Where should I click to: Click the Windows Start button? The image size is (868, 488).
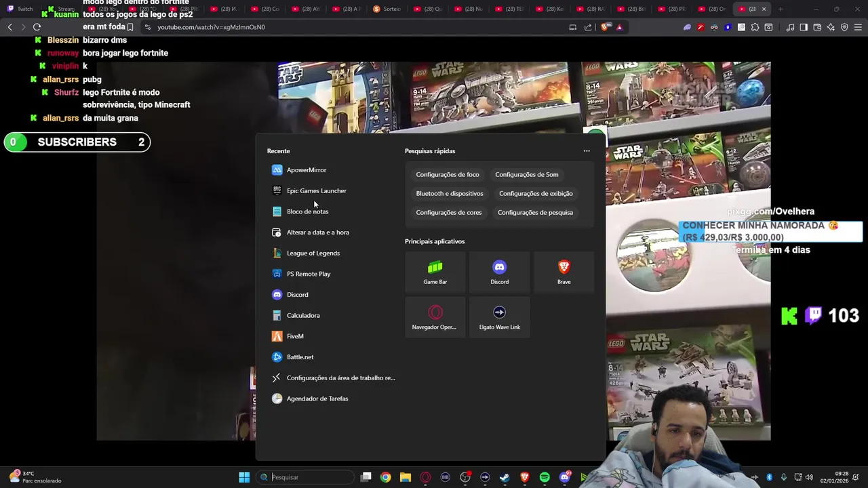tap(244, 477)
